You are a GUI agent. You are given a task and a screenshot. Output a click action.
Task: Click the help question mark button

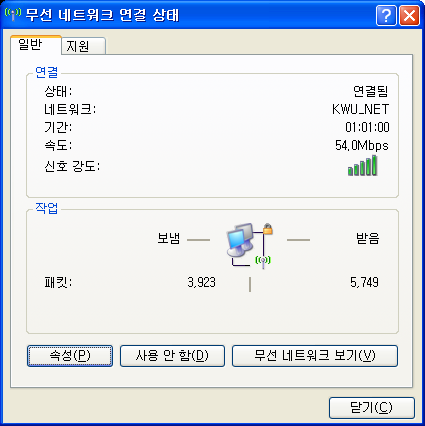click(x=386, y=15)
